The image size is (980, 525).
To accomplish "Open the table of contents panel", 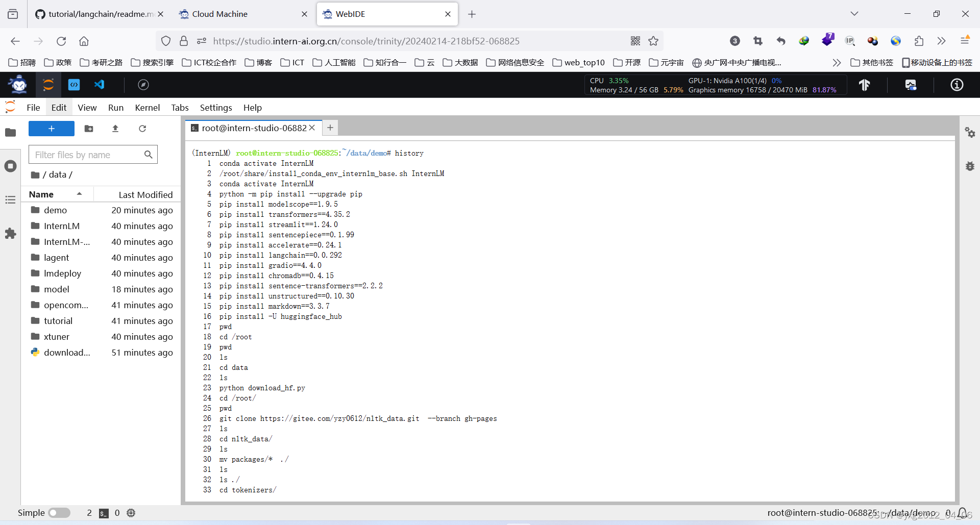I will coord(10,200).
